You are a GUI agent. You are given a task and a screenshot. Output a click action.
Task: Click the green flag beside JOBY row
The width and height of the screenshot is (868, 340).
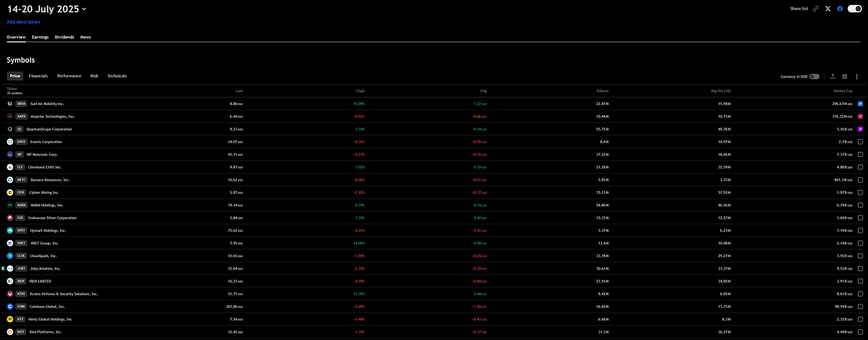[3, 268]
